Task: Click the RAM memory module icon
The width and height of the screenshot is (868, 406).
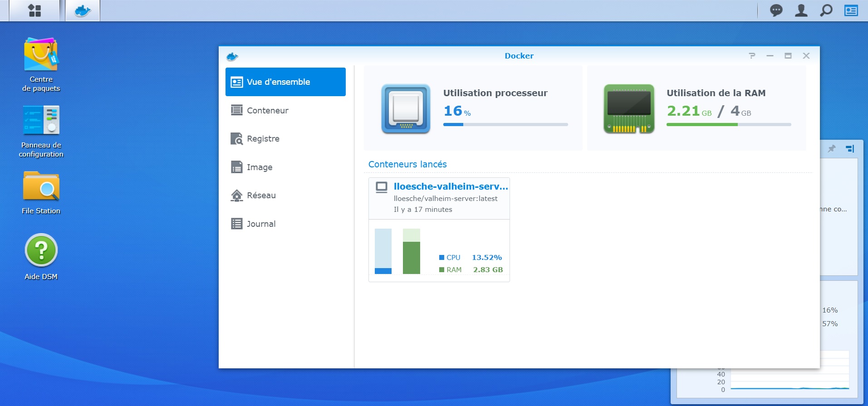Action: (629, 109)
